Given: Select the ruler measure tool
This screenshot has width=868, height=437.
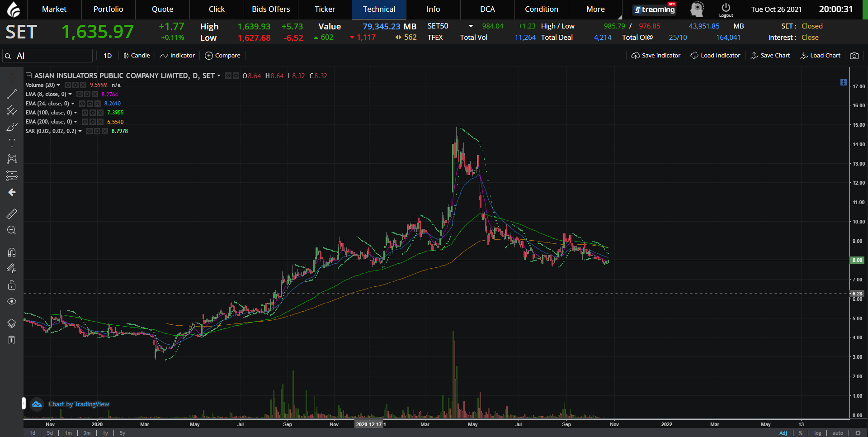Looking at the screenshot, I should coord(12,214).
